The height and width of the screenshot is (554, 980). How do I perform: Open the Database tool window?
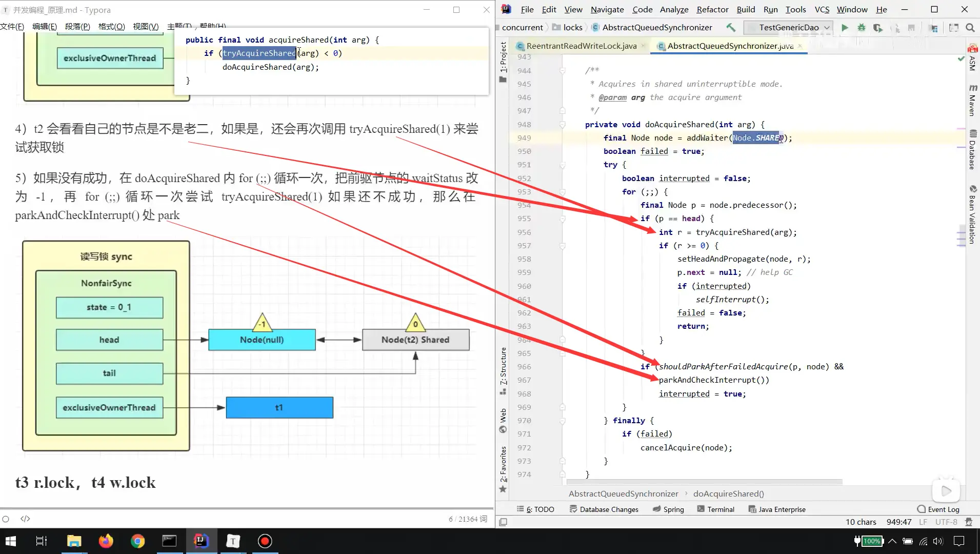(972, 149)
